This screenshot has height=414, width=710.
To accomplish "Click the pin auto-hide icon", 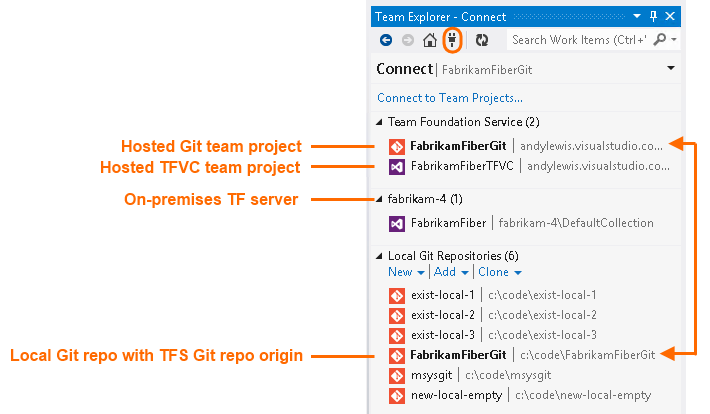I will 654,17.
